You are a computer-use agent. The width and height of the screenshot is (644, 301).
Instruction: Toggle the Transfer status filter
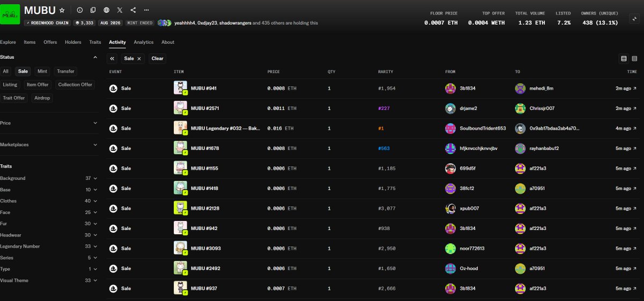tap(65, 71)
